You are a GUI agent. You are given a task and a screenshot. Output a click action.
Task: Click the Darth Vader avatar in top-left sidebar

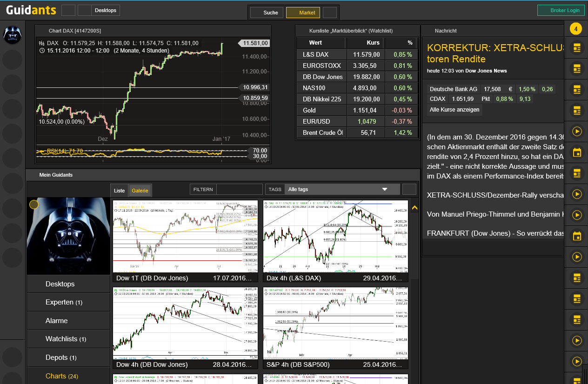pos(12,35)
